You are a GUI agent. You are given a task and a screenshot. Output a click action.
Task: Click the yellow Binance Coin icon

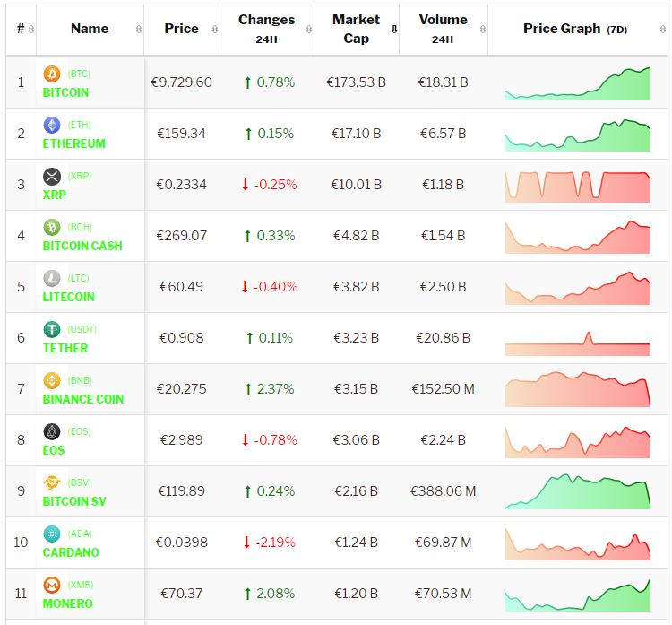coord(52,380)
